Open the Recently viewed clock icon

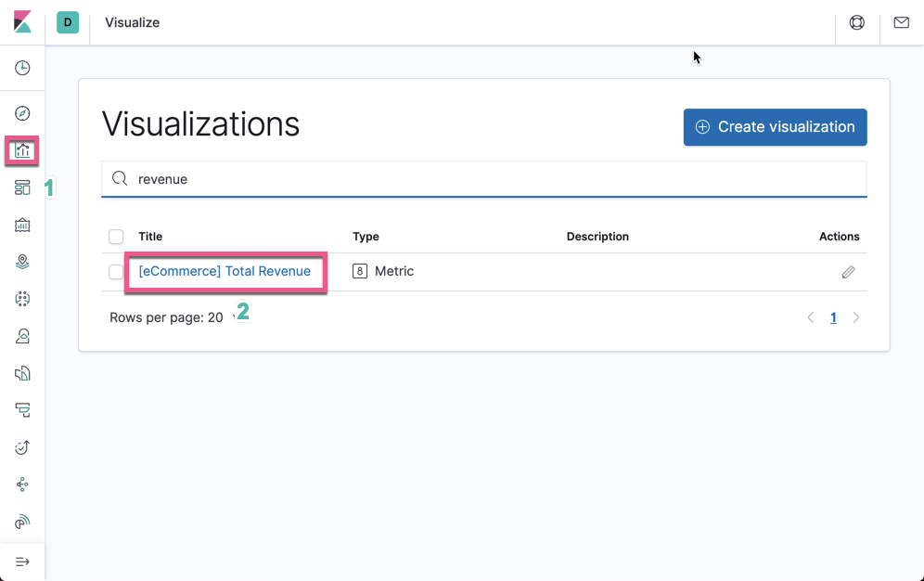pyautogui.click(x=22, y=68)
